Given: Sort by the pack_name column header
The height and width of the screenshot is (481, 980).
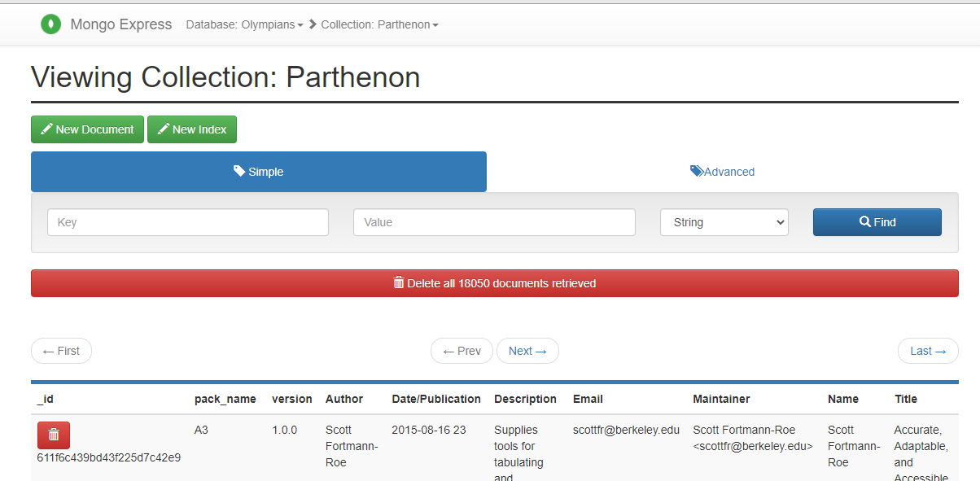Looking at the screenshot, I should click(x=225, y=399).
